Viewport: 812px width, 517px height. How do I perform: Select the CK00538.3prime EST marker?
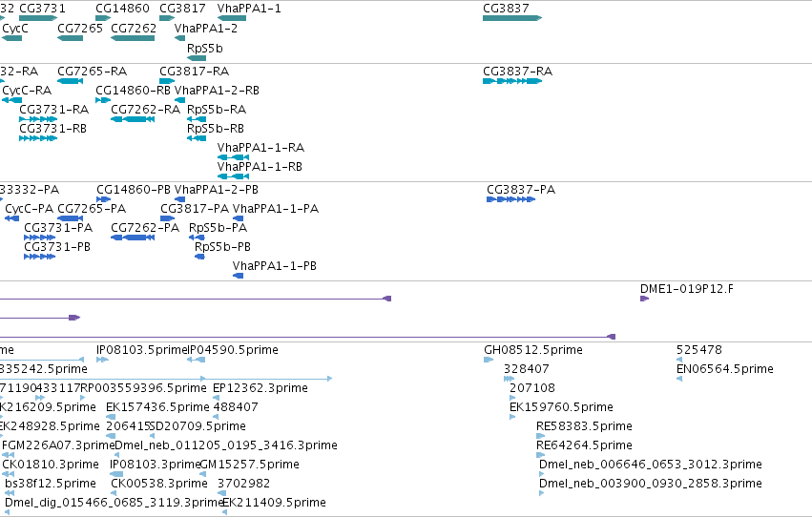tap(114, 494)
